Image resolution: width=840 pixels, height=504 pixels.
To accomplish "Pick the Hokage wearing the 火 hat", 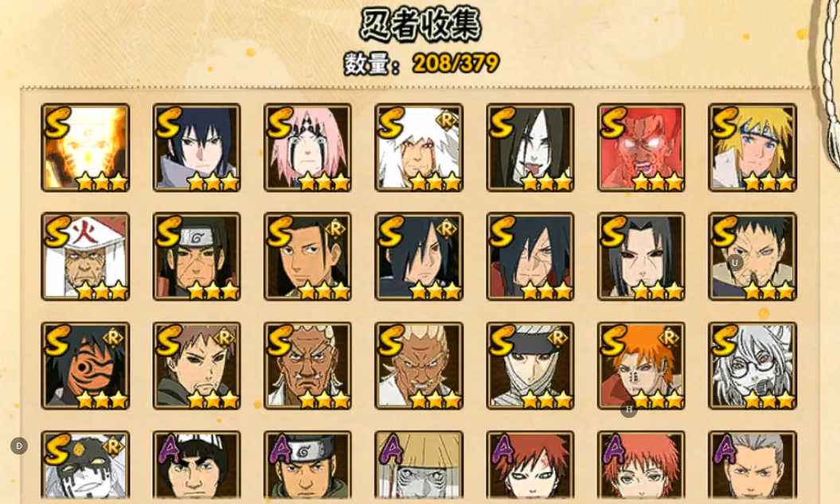I will coord(85,256).
